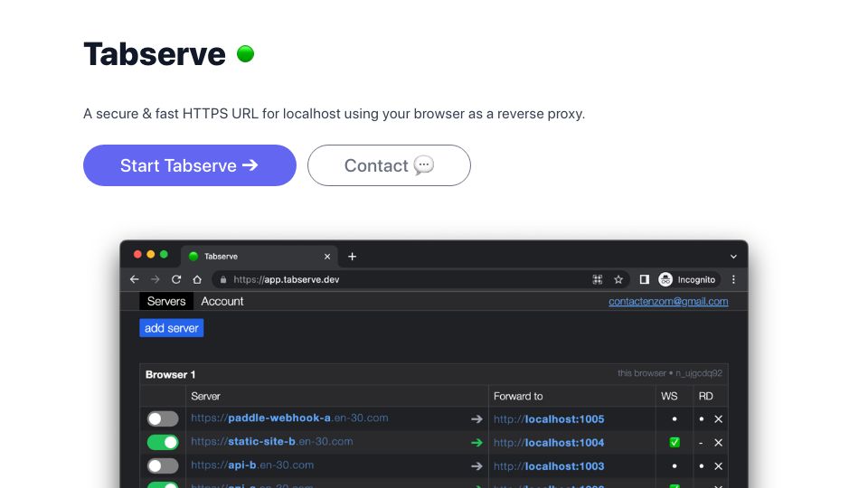Open the paddle-webhook-a.en-30.com server link

click(x=289, y=418)
